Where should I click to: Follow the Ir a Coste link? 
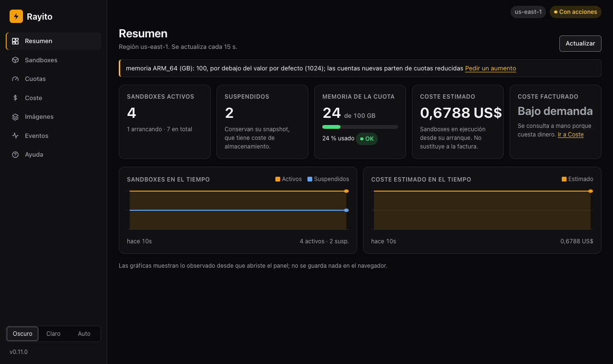(x=570, y=135)
